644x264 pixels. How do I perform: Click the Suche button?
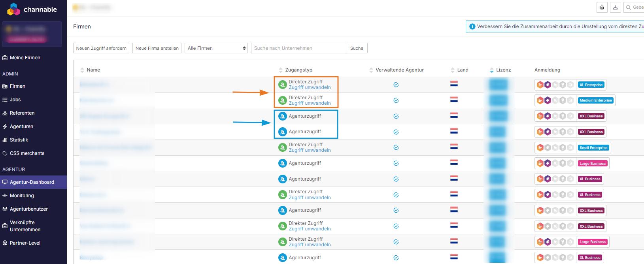(x=357, y=48)
